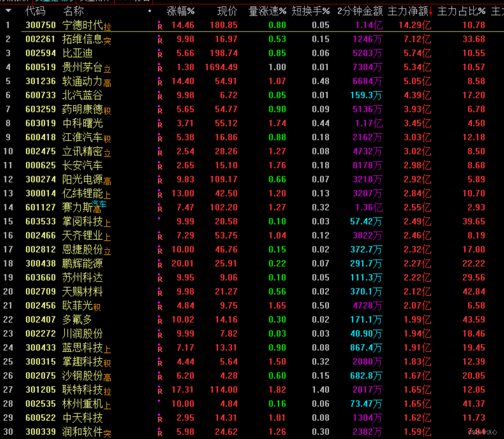Click the R margin icon for 鹏辉能源
504x439 pixels.
pyautogui.click(x=160, y=264)
